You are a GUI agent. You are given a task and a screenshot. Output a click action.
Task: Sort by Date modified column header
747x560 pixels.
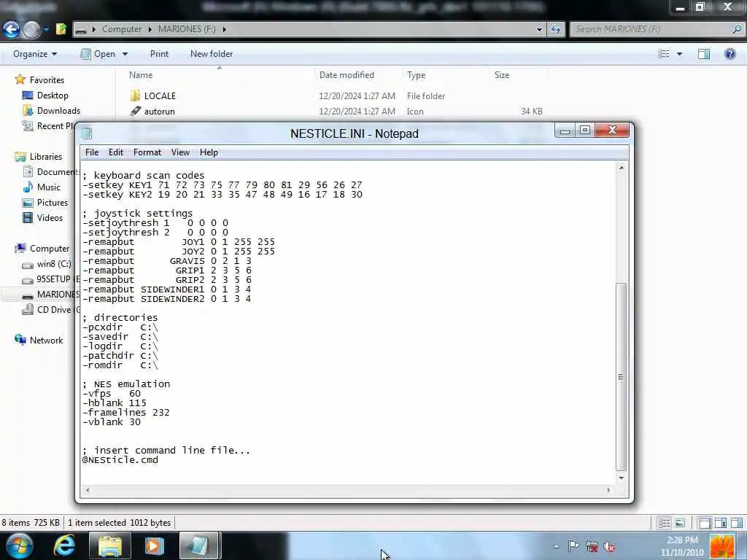(347, 75)
